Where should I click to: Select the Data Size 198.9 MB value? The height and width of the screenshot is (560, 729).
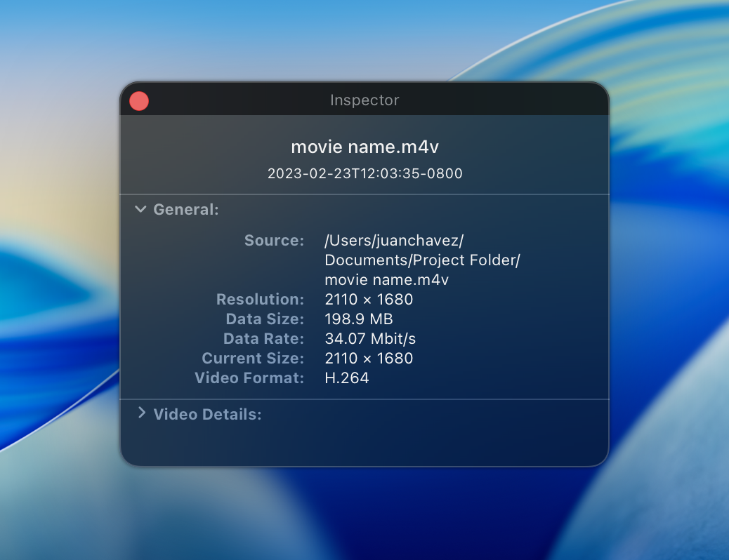coord(359,319)
